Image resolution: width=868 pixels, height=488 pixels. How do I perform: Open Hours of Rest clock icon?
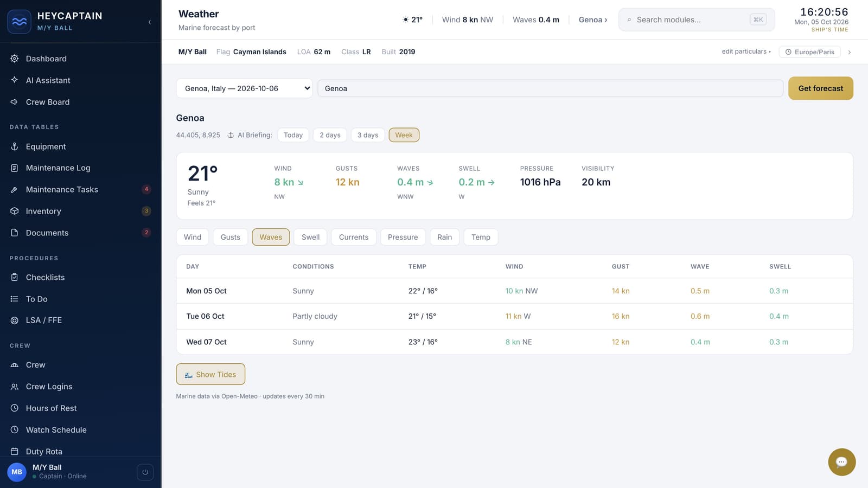(15, 408)
